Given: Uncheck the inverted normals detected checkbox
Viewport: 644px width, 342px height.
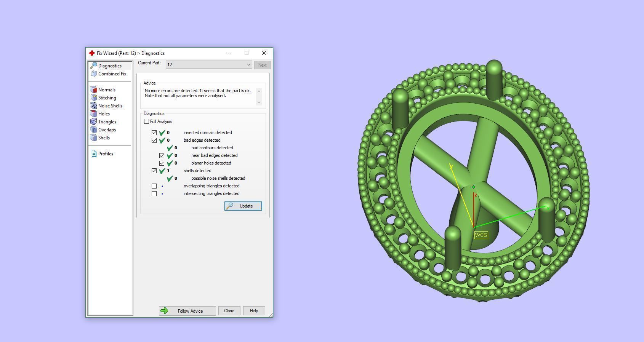Looking at the screenshot, I should point(154,133).
